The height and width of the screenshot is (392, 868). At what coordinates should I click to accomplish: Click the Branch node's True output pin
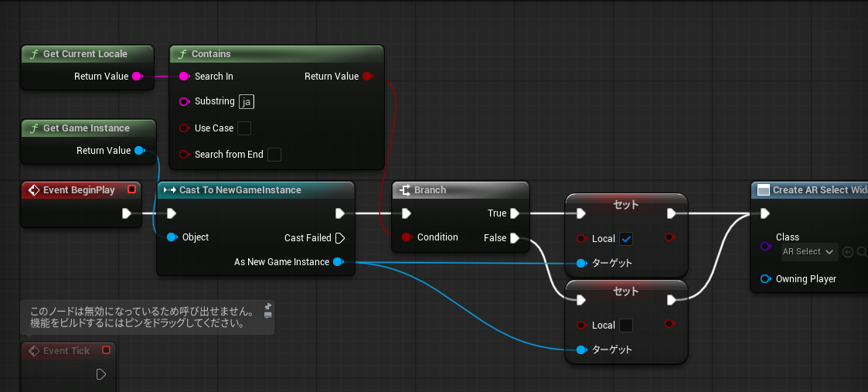coord(515,213)
